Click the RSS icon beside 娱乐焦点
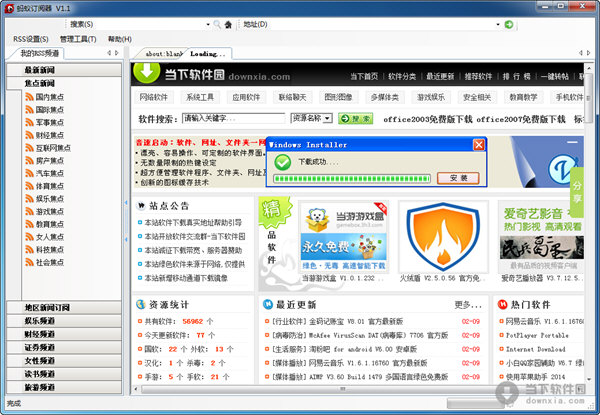 click(x=29, y=199)
